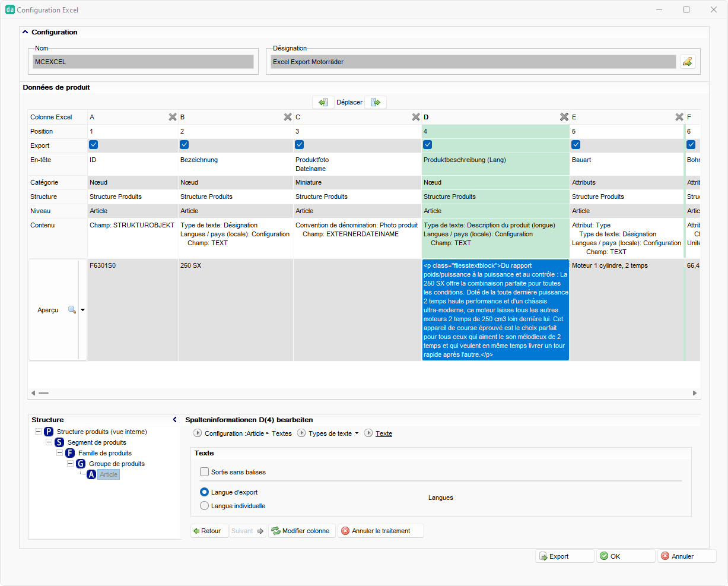
Task: Collapse Structure panel with chevron
Action: click(x=174, y=420)
